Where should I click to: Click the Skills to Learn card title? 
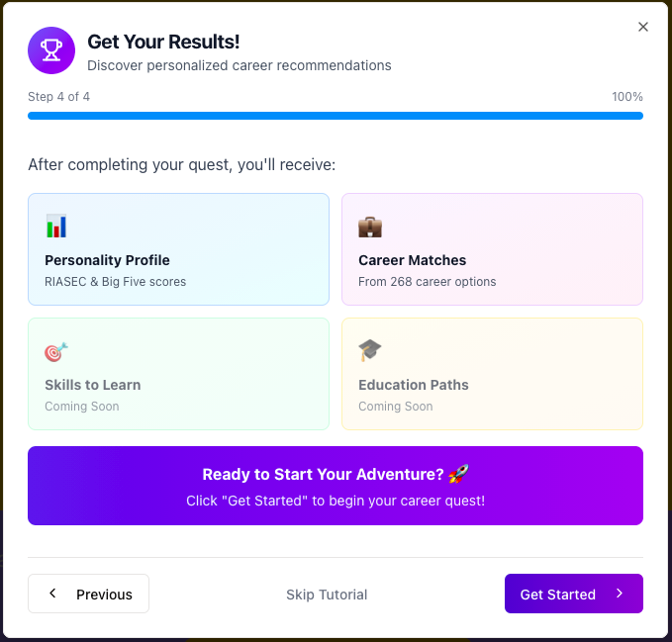coord(93,385)
